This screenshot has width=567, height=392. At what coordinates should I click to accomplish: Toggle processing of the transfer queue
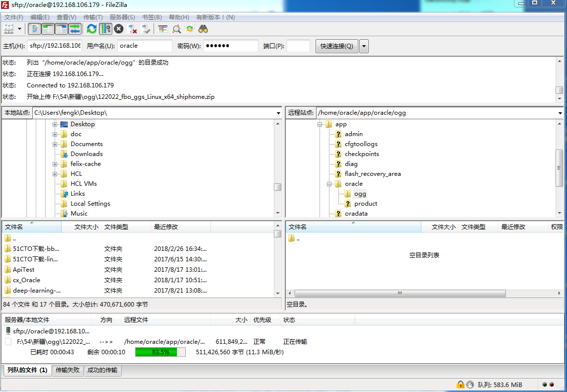point(105,29)
